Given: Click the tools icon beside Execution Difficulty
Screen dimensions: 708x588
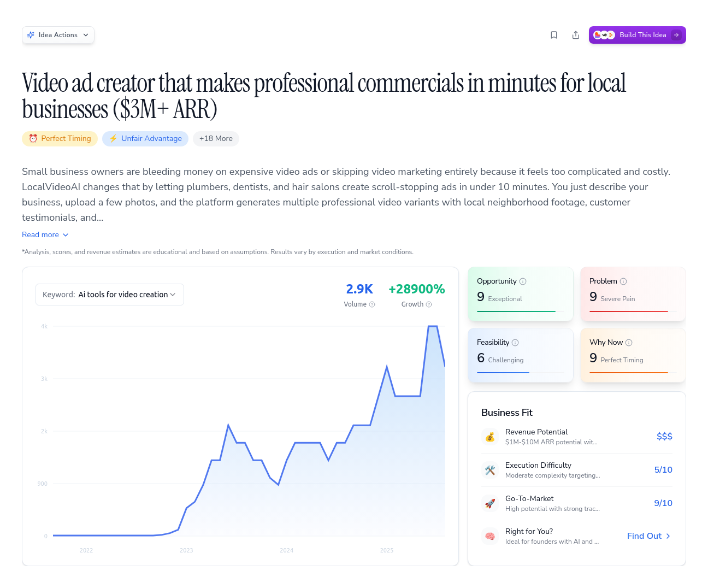Looking at the screenshot, I should point(490,470).
